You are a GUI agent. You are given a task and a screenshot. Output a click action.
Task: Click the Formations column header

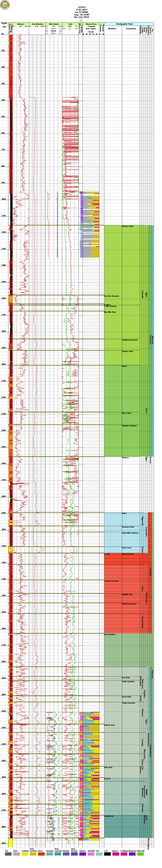pos(131,29)
